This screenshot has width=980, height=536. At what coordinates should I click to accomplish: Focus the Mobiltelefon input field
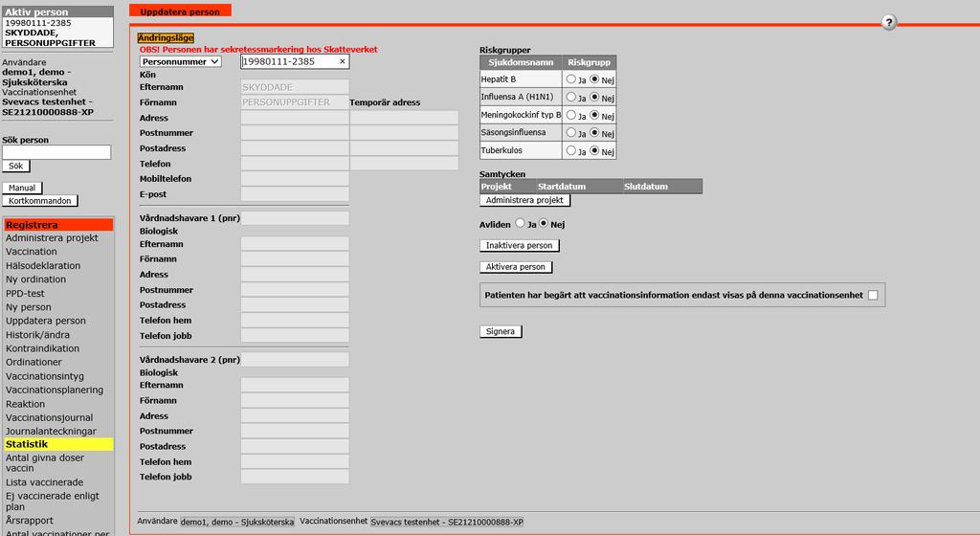tap(295, 179)
